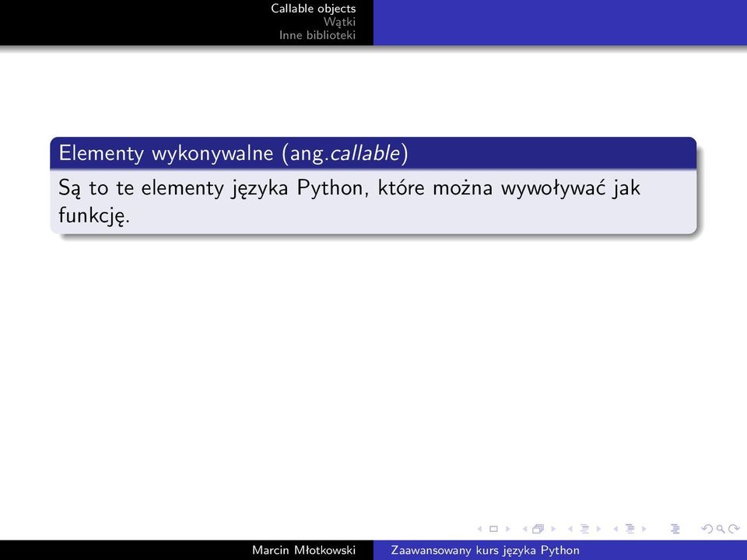Open the Callable objects section
The image size is (747, 560).
(x=313, y=9)
